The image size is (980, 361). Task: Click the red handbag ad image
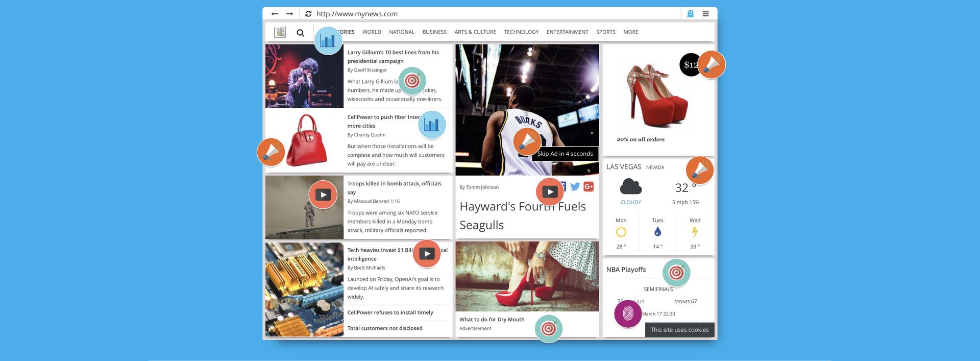307,140
